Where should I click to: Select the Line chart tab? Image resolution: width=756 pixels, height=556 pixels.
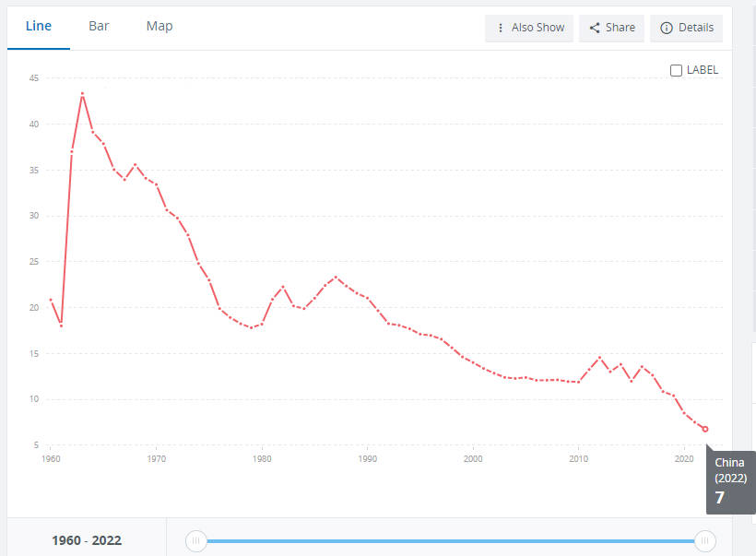coord(39,26)
